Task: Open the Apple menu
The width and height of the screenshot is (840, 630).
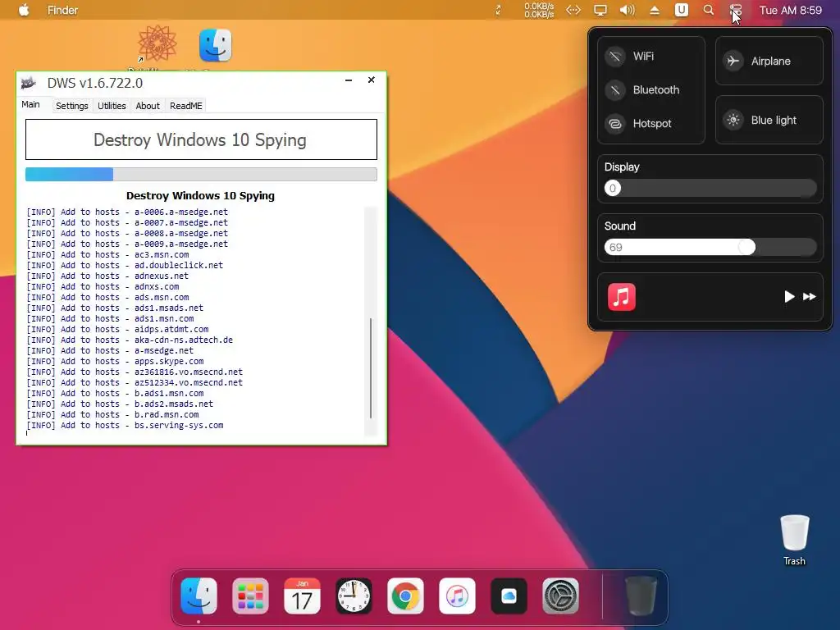Action: 24,10
